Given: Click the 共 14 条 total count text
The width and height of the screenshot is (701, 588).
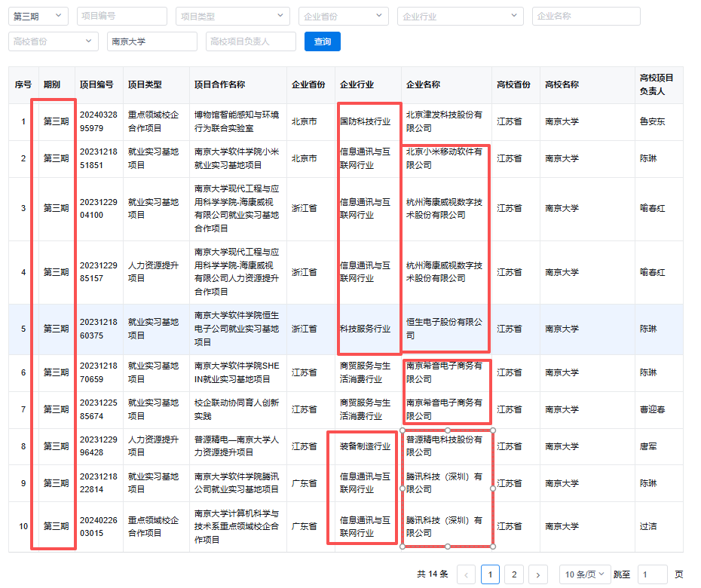Looking at the screenshot, I should (433, 574).
